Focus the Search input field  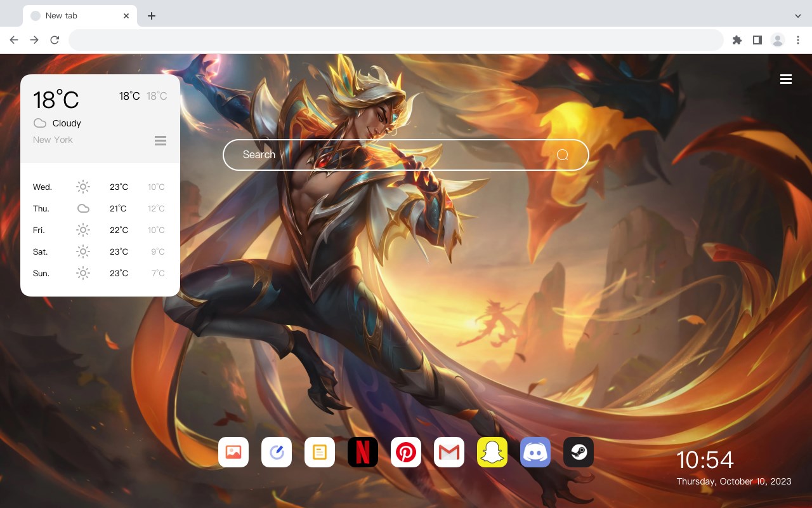pos(406,155)
